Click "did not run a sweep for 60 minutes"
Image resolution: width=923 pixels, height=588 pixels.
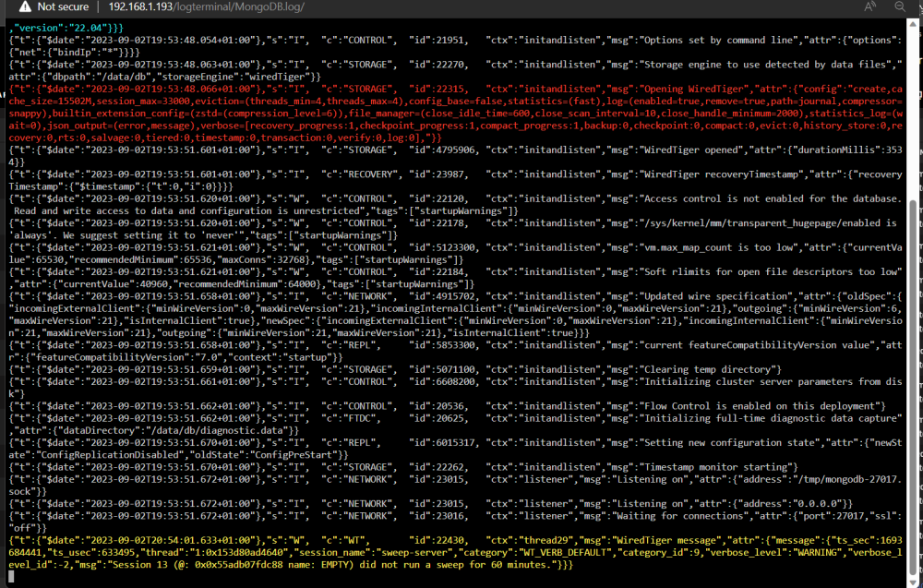[454, 565]
